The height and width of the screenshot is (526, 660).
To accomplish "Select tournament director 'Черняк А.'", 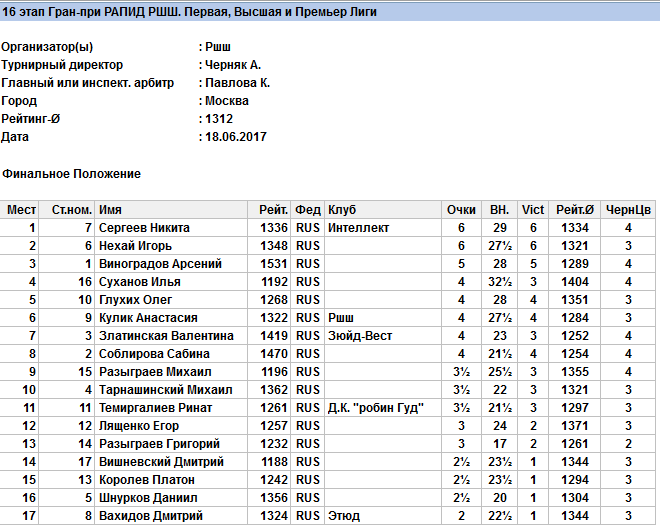I will click(233, 65).
